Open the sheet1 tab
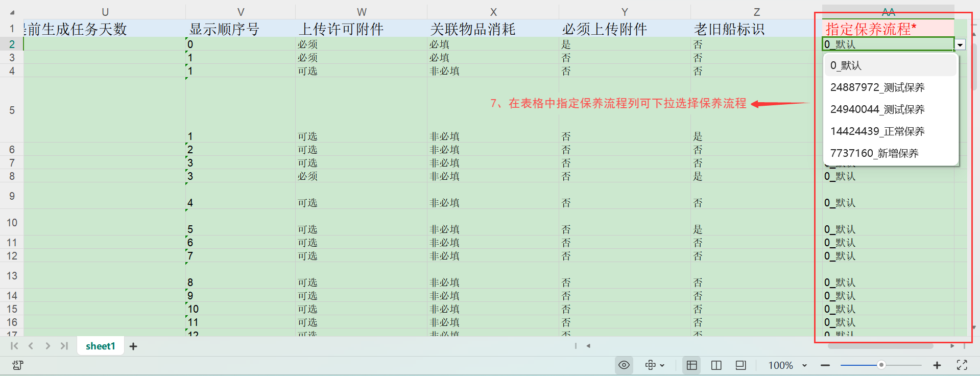The width and height of the screenshot is (980, 376). click(101, 346)
